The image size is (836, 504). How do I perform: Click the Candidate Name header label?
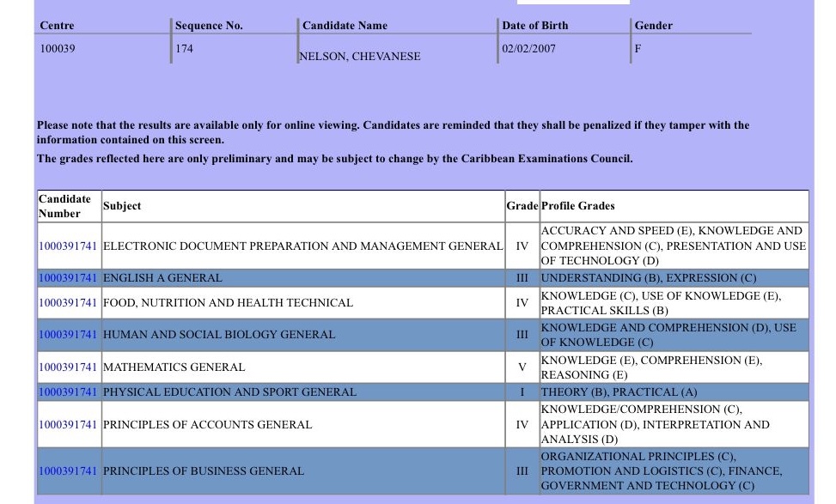point(345,26)
